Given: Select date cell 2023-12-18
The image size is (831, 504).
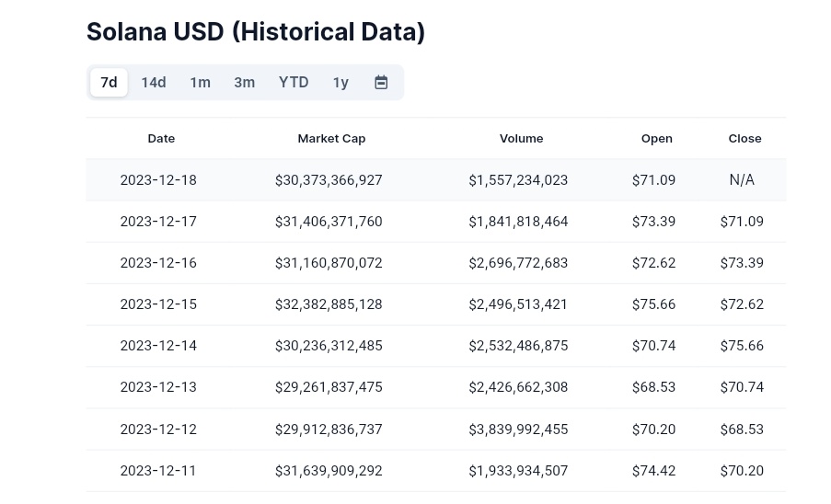Looking at the screenshot, I should pos(158,180).
